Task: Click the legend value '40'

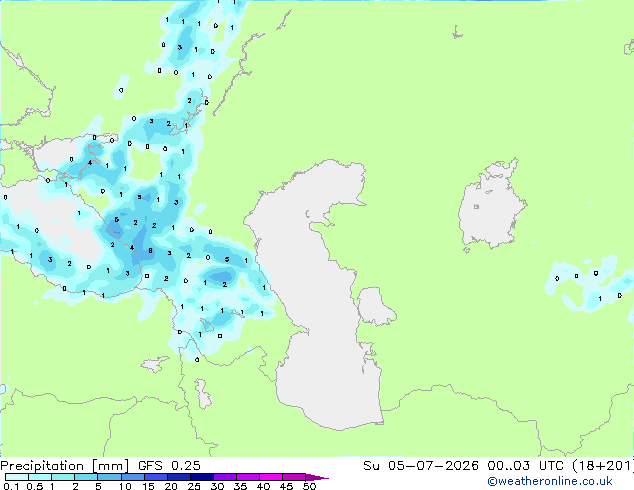Action: pos(263,486)
